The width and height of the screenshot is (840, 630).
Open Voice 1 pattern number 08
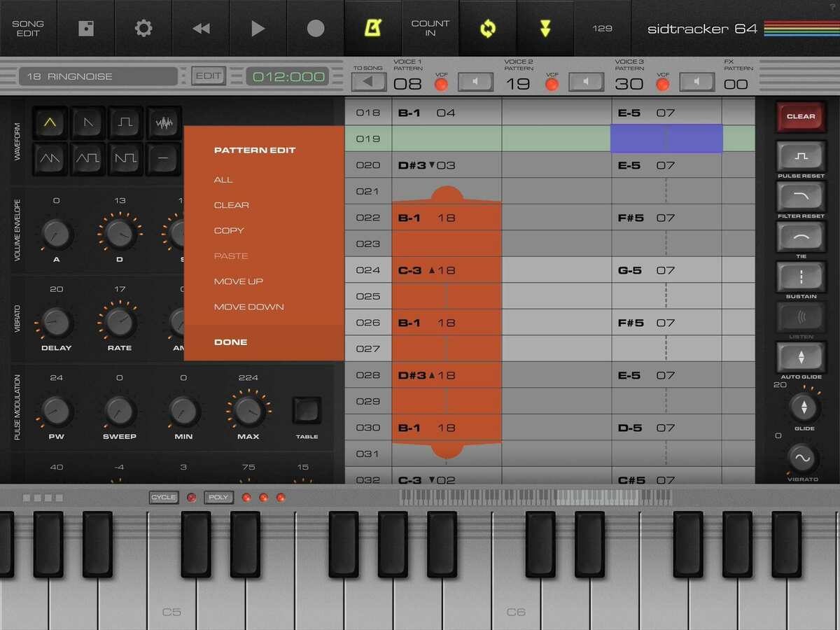click(407, 84)
